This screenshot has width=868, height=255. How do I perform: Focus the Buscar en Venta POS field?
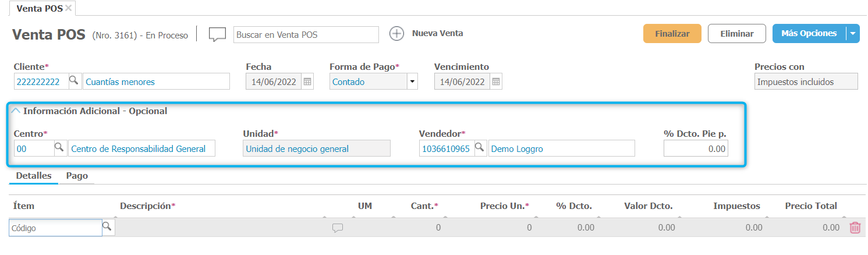pos(306,34)
